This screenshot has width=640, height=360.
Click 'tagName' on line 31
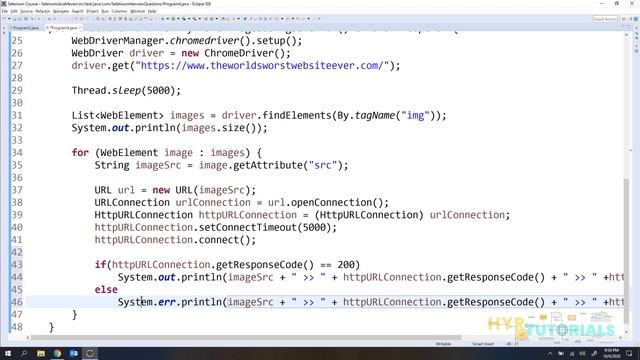point(375,116)
